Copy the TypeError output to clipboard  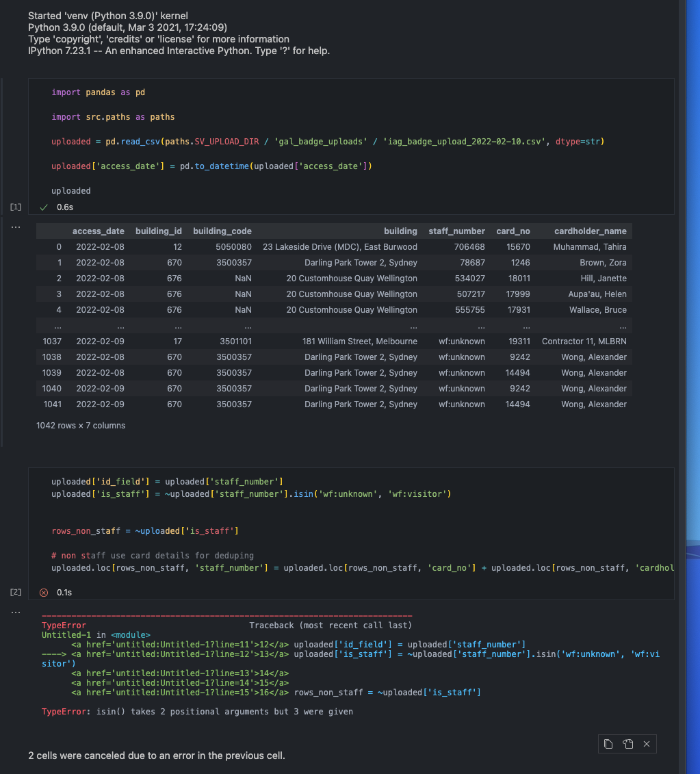click(608, 744)
